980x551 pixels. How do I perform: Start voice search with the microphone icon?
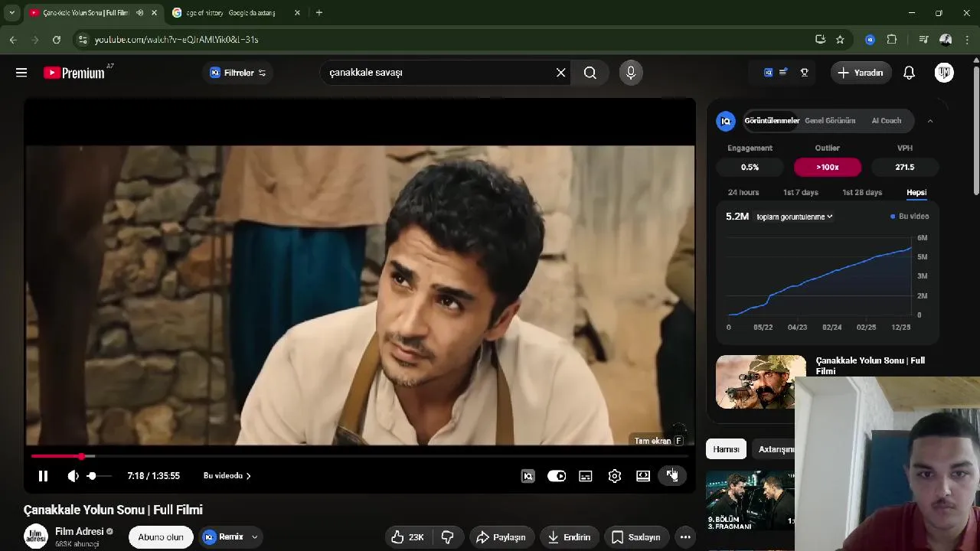point(631,73)
